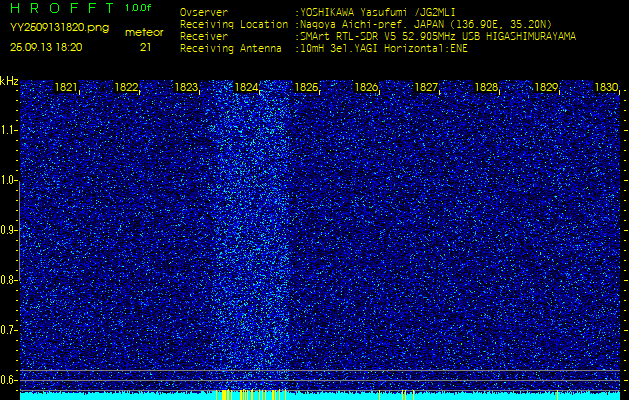Click the 0.9 frequency axis label

pos(8,230)
